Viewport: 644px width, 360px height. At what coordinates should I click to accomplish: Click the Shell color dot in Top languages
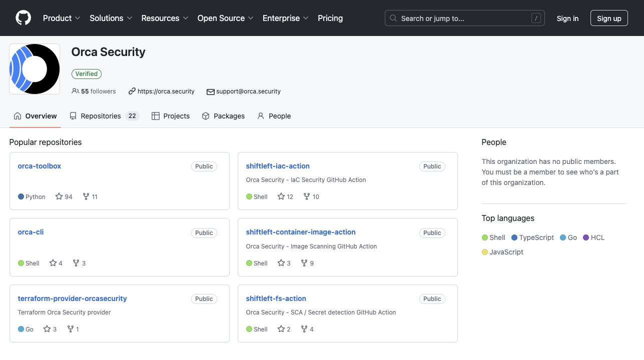pyautogui.click(x=485, y=237)
